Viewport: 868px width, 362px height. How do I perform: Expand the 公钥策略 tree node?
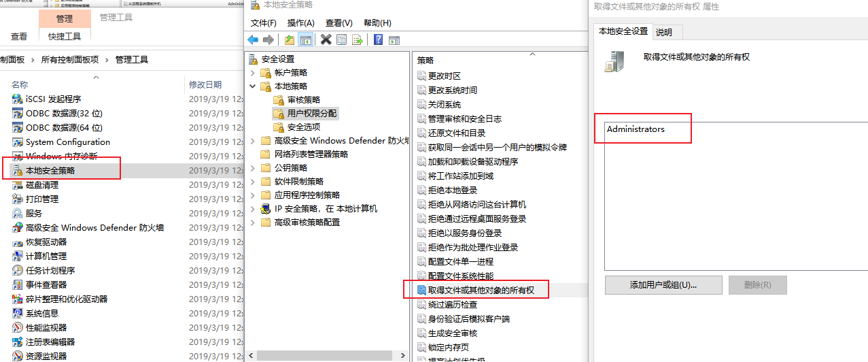point(253,168)
